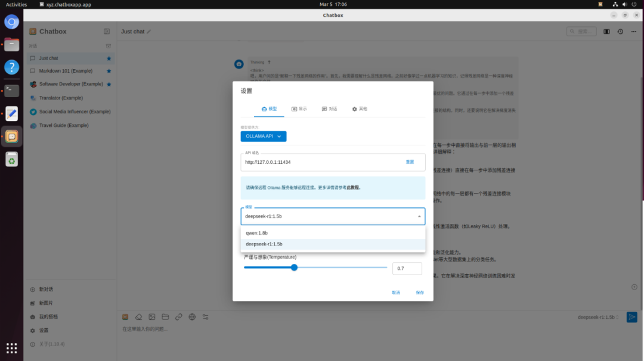Collapse the 模型 model combo box

[419, 217]
